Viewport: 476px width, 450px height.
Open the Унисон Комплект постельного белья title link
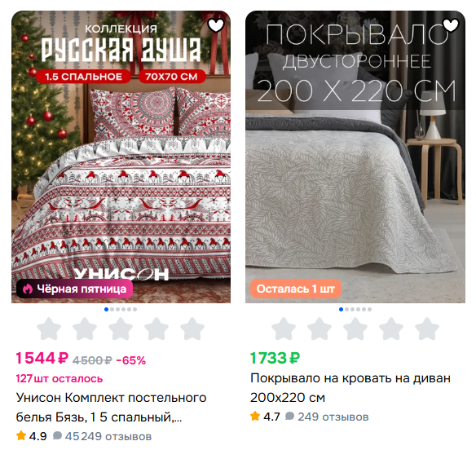coord(111,407)
